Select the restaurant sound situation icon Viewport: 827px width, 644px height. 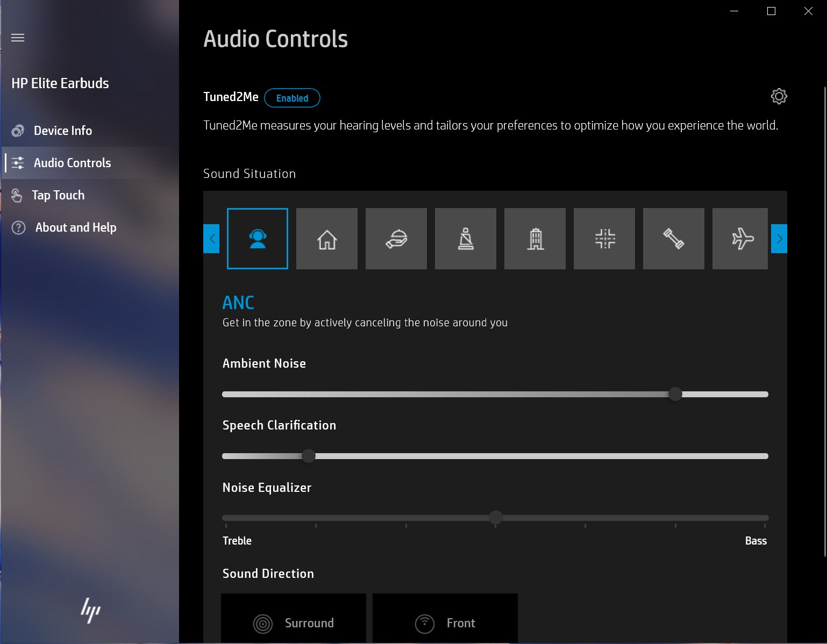tap(396, 239)
